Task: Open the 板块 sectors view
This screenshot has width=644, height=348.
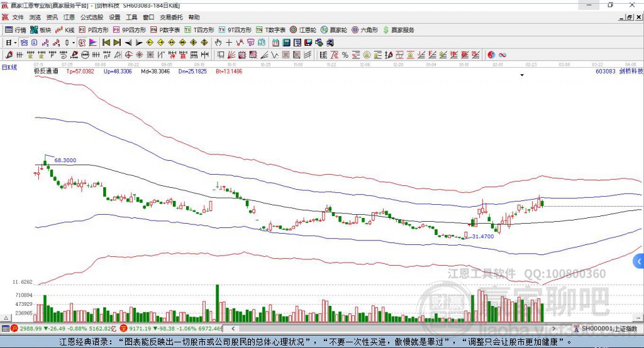Action: click(x=40, y=30)
